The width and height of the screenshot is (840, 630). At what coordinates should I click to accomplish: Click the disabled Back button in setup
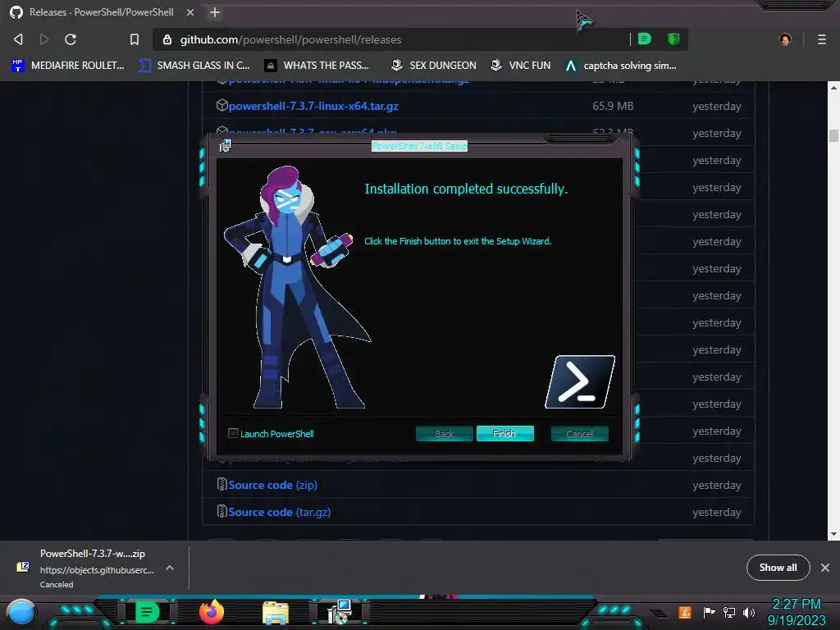pyautogui.click(x=444, y=433)
